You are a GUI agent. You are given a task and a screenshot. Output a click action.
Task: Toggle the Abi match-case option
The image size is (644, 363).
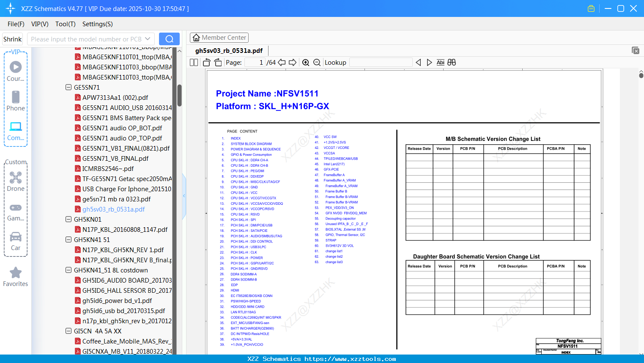pyautogui.click(x=440, y=63)
